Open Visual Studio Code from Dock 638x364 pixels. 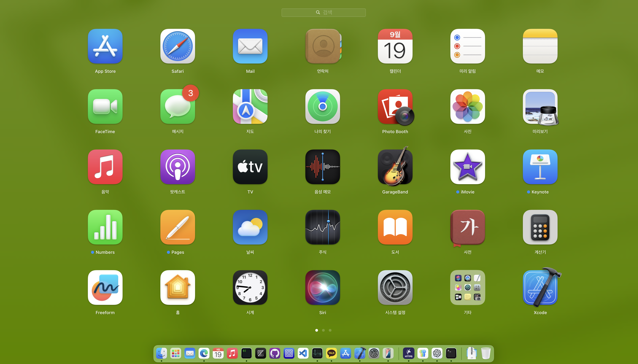pos(303,353)
